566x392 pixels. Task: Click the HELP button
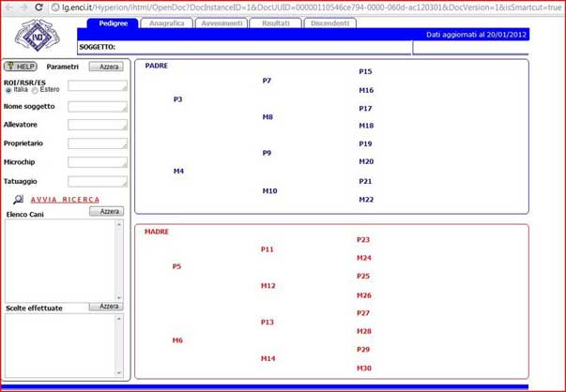click(21, 67)
